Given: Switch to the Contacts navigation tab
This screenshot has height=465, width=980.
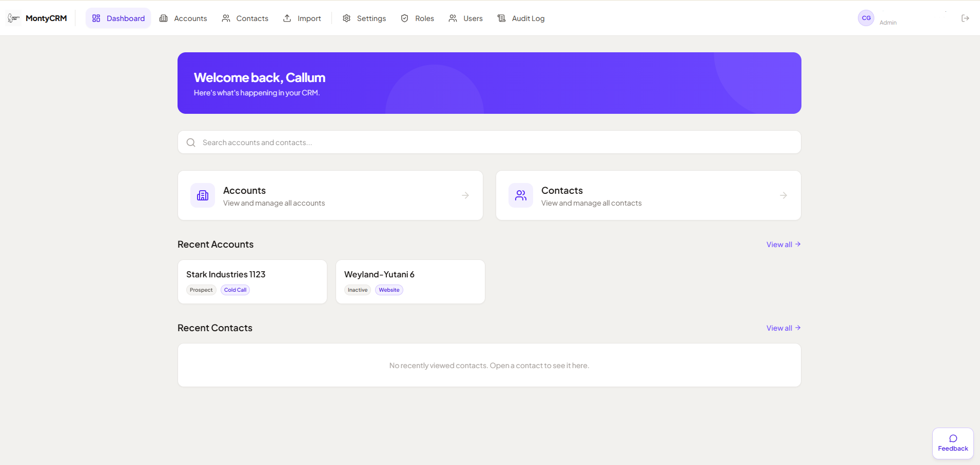Looking at the screenshot, I should (245, 18).
